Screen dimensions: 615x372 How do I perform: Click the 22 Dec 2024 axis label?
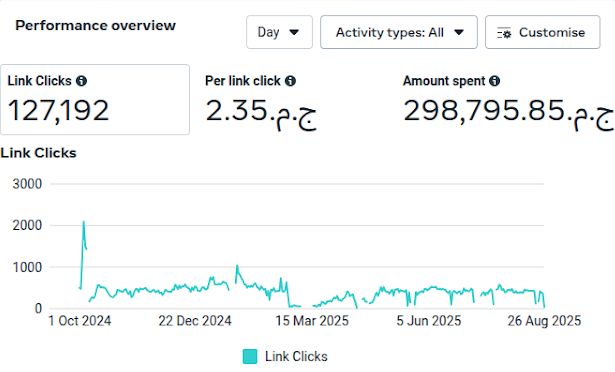coord(195,321)
